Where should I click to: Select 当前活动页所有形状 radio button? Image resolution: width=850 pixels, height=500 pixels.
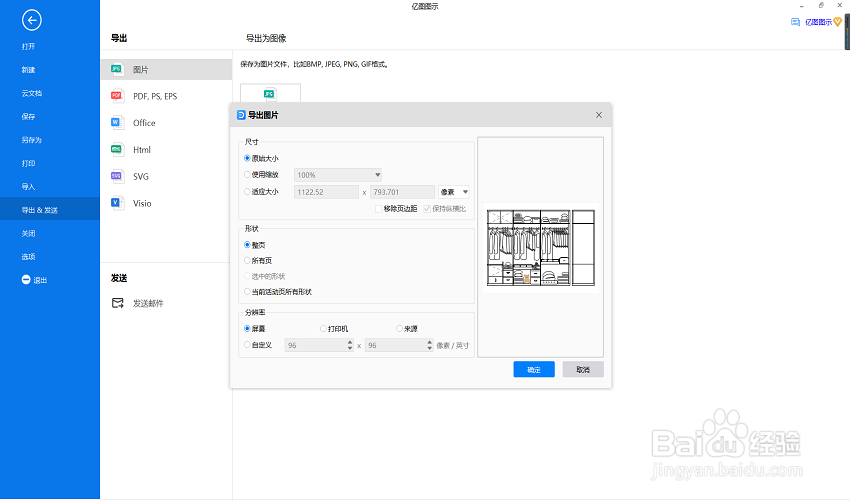pos(247,292)
